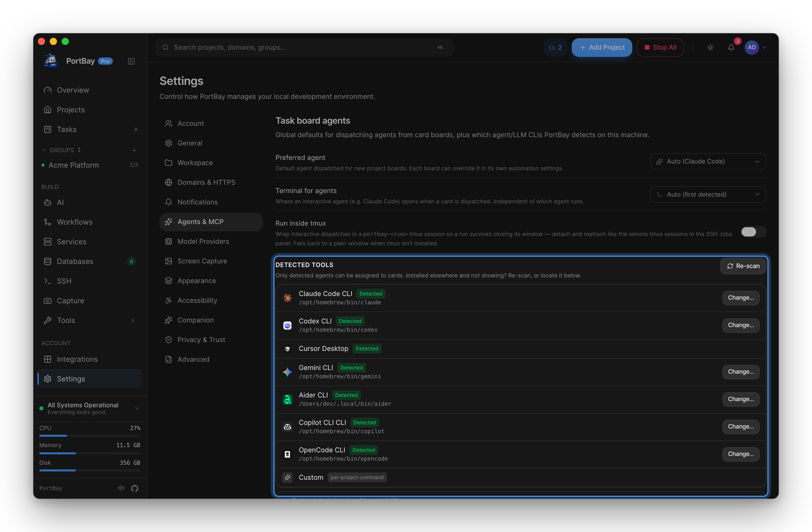Open the Workspace settings tab
Viewport: 812px width, 532px height.
click(211, 163)
